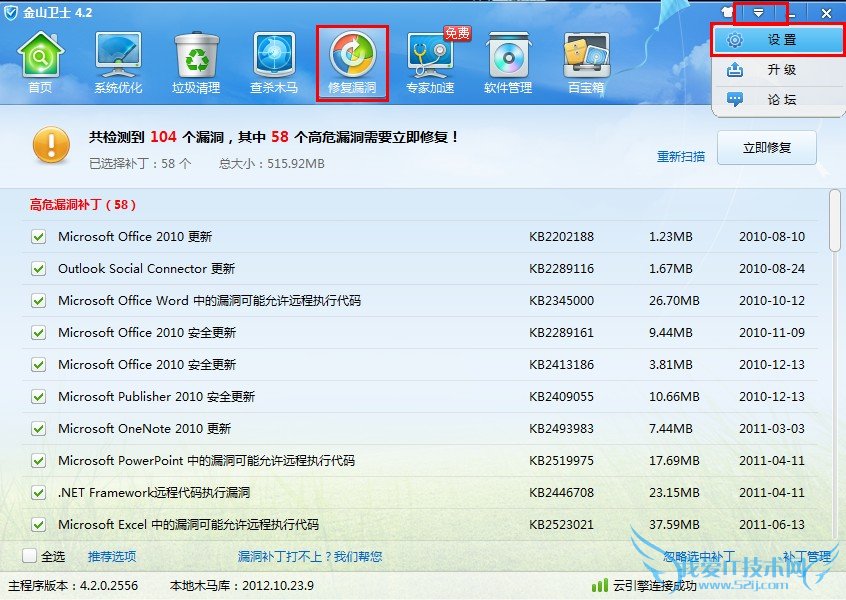Screen dimensions: 846x600
Task: Click the 高危漏洞补丁 (58) section header
Action: [83, 204]
